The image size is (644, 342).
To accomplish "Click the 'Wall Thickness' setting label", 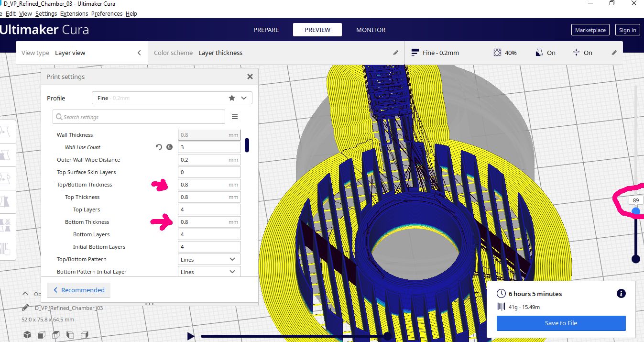I will click(75, 135).
